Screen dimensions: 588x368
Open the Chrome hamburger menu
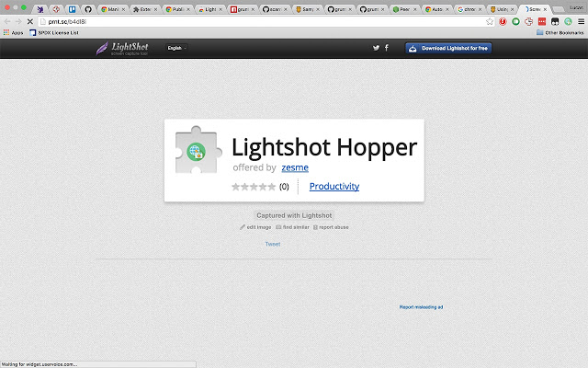581,22
